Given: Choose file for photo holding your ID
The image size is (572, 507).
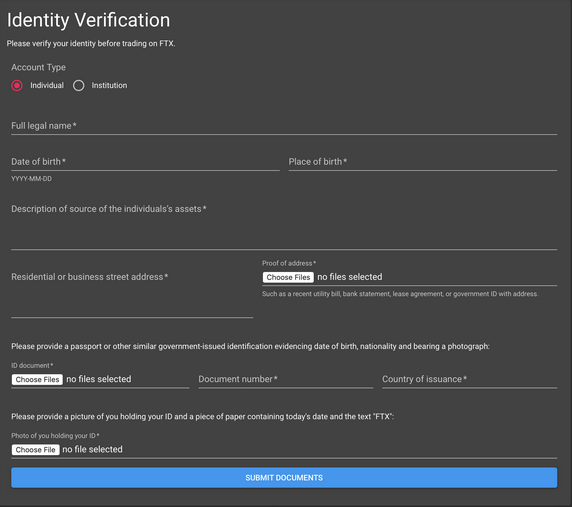Looking at the screenshot, I should (35, 450).
